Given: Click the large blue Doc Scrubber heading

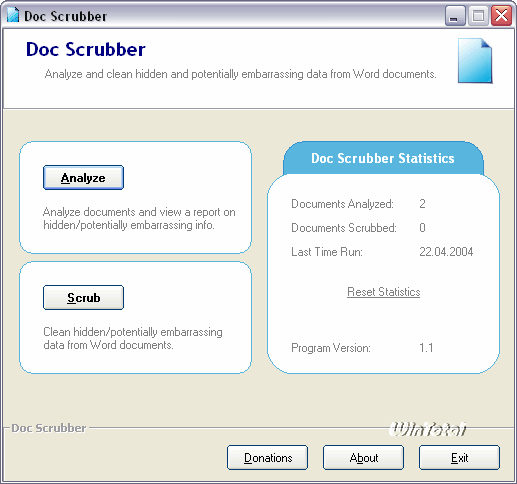Looking at the screenshot, I should tap(86, 49).
